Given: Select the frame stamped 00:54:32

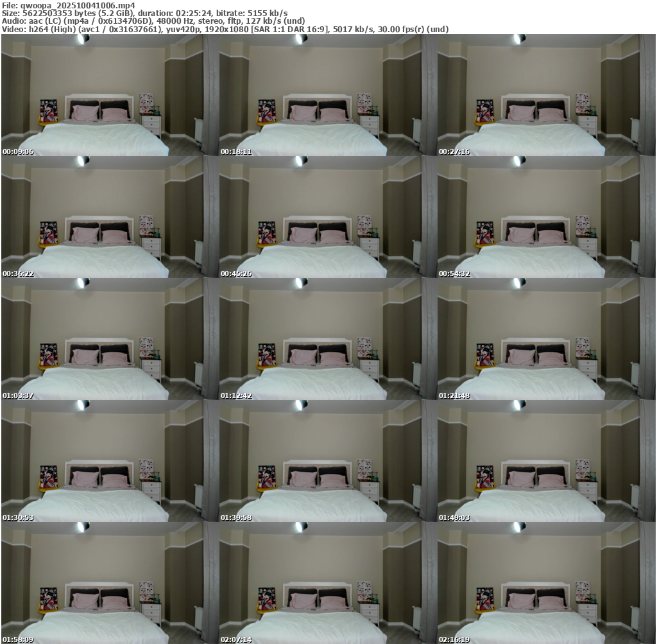Looking at the screenshot, I should pyautogui.click(x=547, y=217).
